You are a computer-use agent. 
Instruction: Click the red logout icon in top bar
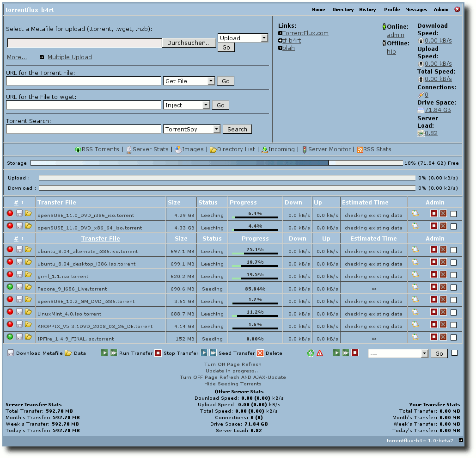[457, 9]
